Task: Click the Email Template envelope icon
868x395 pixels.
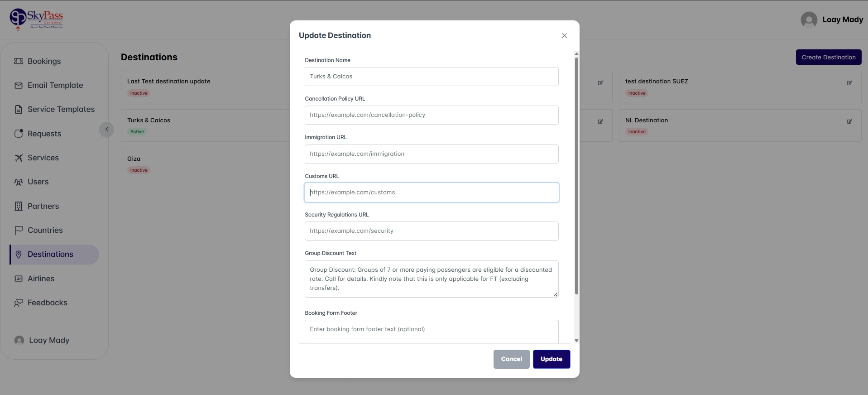Action: coord(19,85)
